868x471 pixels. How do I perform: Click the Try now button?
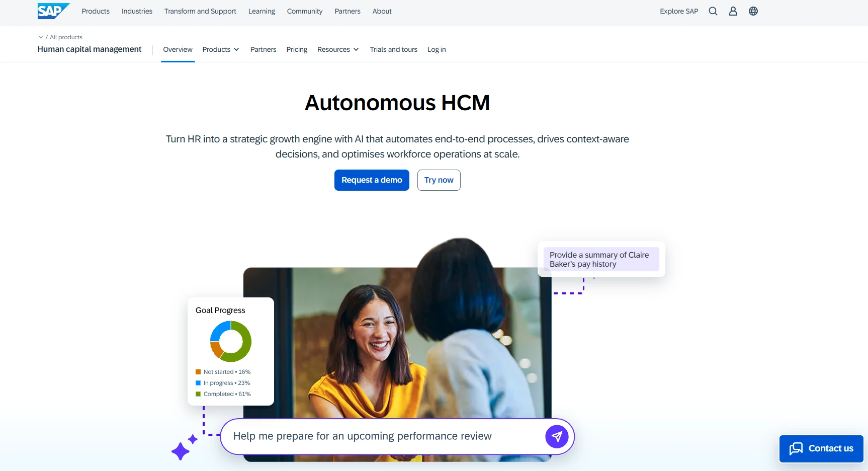439,180
